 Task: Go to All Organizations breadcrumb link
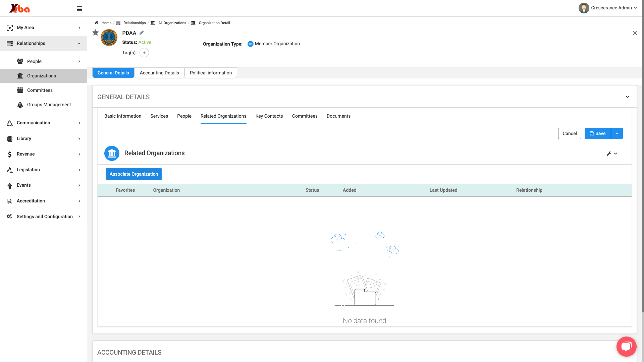click(x=172, y=23)
